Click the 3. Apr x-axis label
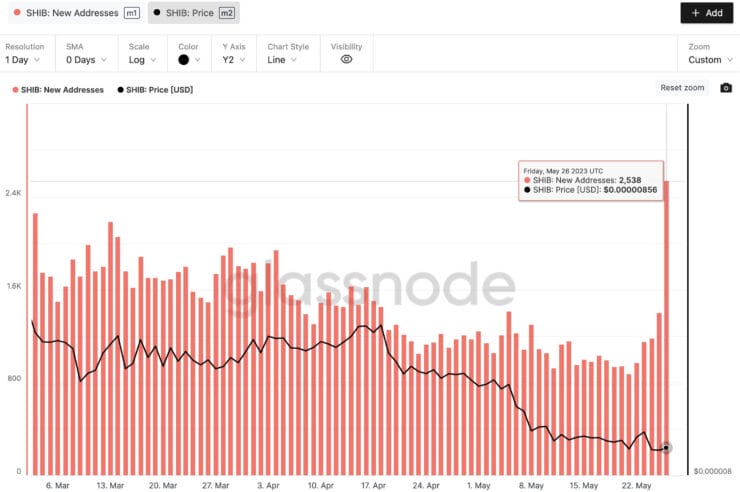This screenshot has height=492, width=740. click(x=268, y=485)
